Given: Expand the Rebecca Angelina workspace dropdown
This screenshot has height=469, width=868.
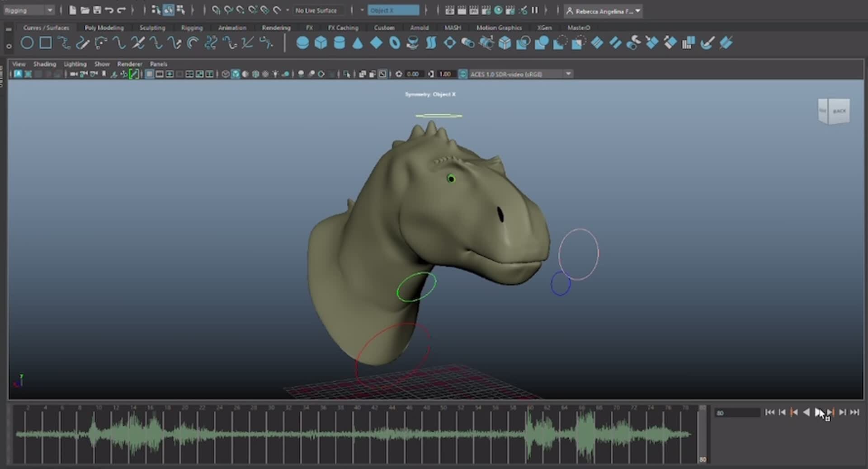Looking at the screenshot, I should 603,10.
